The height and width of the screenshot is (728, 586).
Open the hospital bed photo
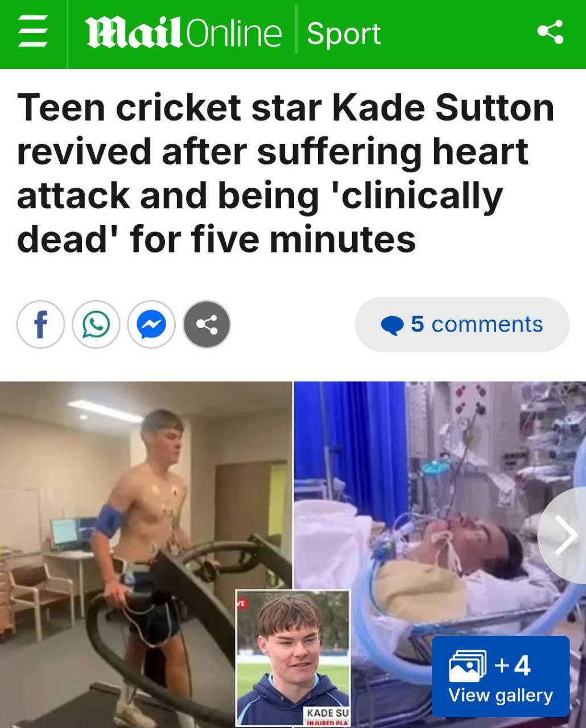(x=440, y=555)
